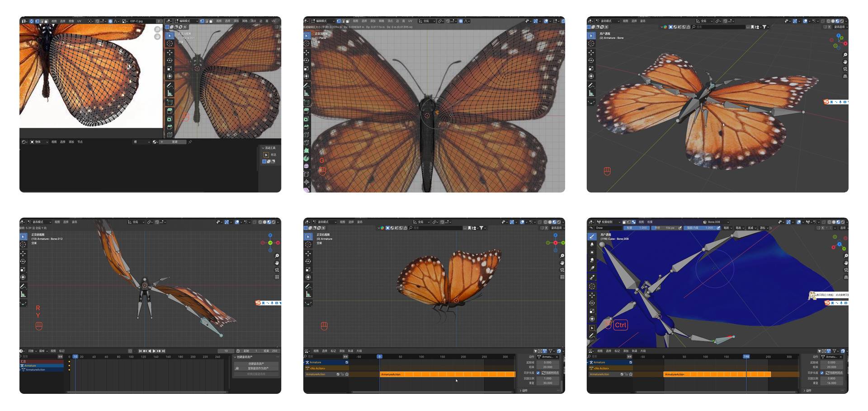Choose the Annotate tool in the wide mesh viewport
The width and height of the screenshot is (868, 411).
point(307,85)
